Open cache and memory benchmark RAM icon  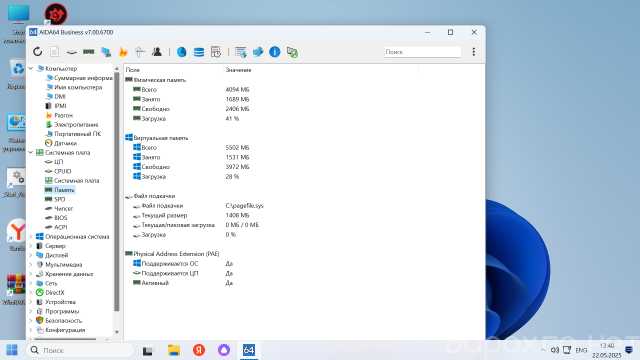coord(89,52)
